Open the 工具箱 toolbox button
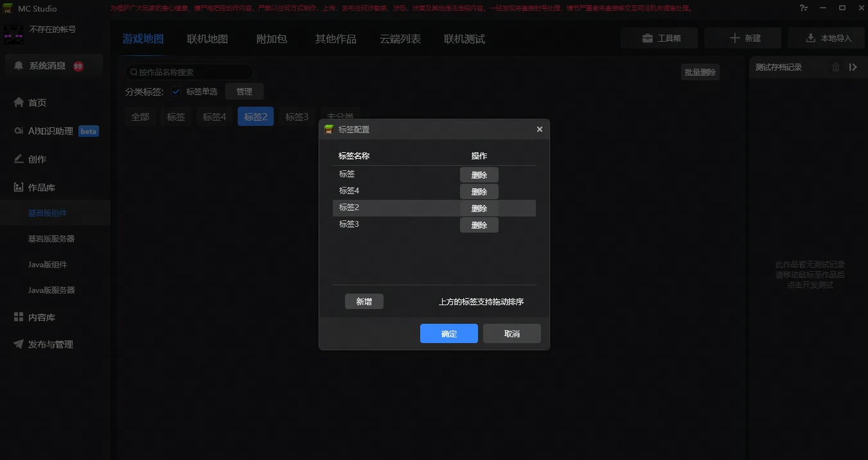This screenshot has height=460, width=868. (x=659, y=38)
